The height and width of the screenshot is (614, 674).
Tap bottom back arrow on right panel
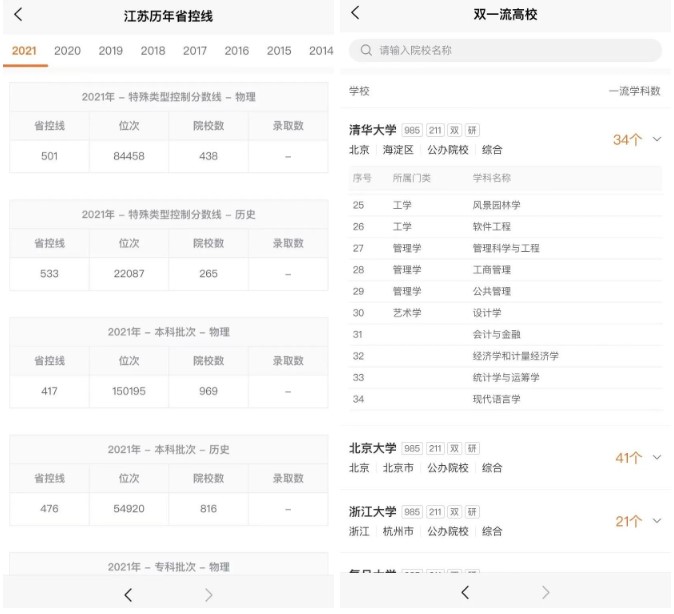465,593
